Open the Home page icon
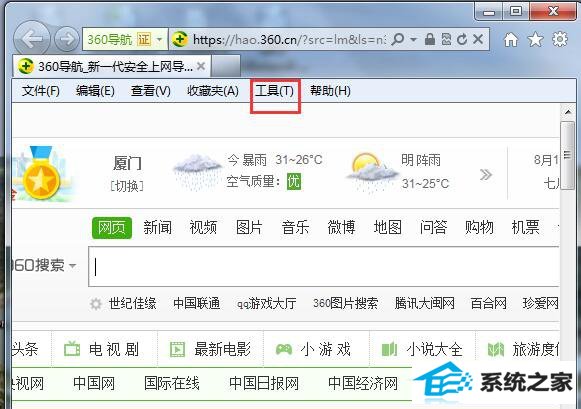 click(x=511, y=39)
